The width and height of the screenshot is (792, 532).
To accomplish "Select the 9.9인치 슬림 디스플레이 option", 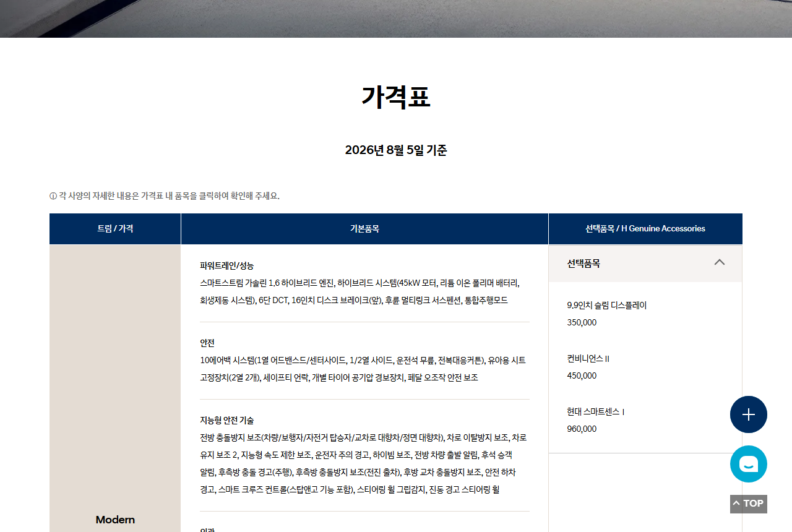I will 606,305.
